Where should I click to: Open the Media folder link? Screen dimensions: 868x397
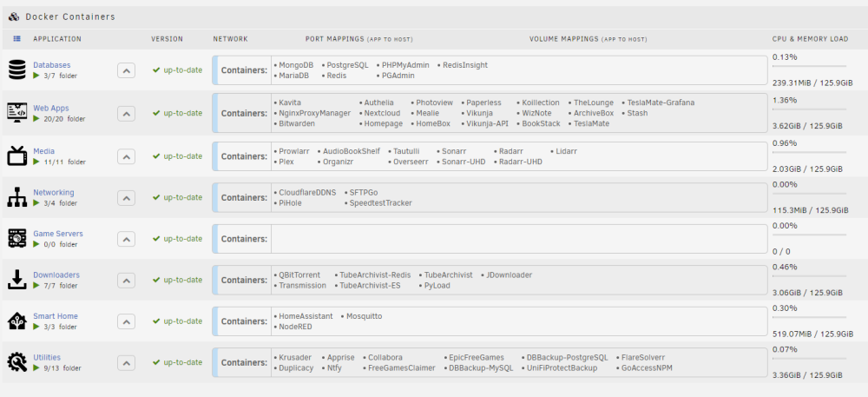click(43, 150)
